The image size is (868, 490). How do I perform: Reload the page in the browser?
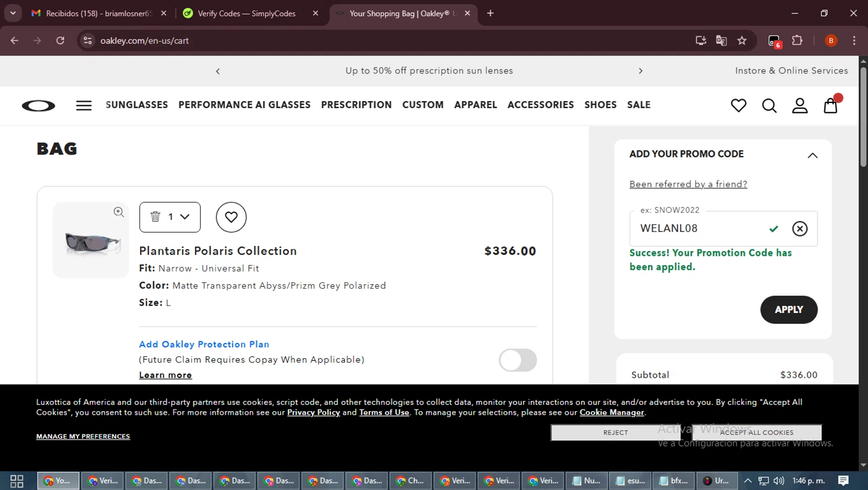coord(60,40)
